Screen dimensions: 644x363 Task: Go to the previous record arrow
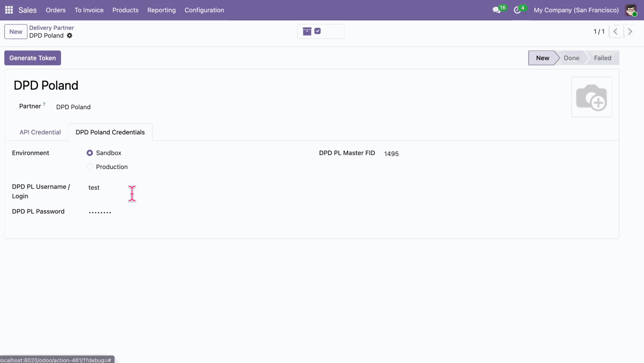(x=615, y=32)
